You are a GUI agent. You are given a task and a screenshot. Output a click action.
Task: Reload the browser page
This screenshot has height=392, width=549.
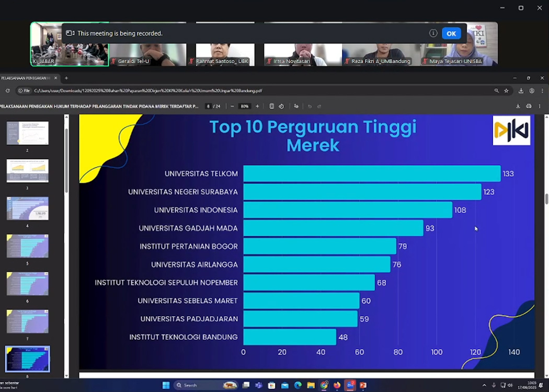pyautogui.click(x=7, y=90)
